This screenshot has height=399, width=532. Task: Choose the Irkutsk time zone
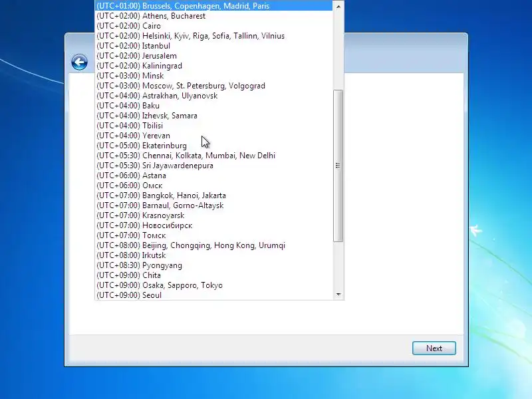213,255
